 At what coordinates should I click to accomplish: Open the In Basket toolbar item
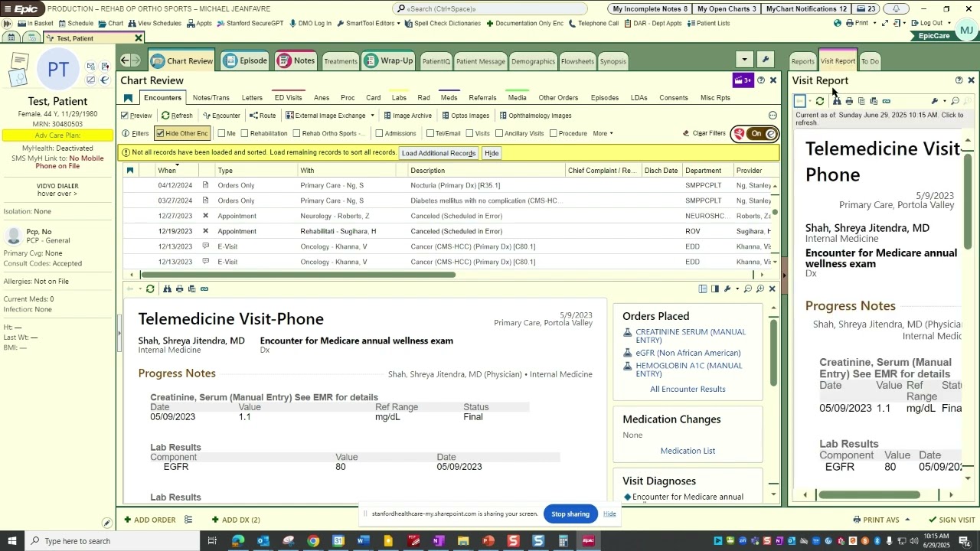click(36, 24)
